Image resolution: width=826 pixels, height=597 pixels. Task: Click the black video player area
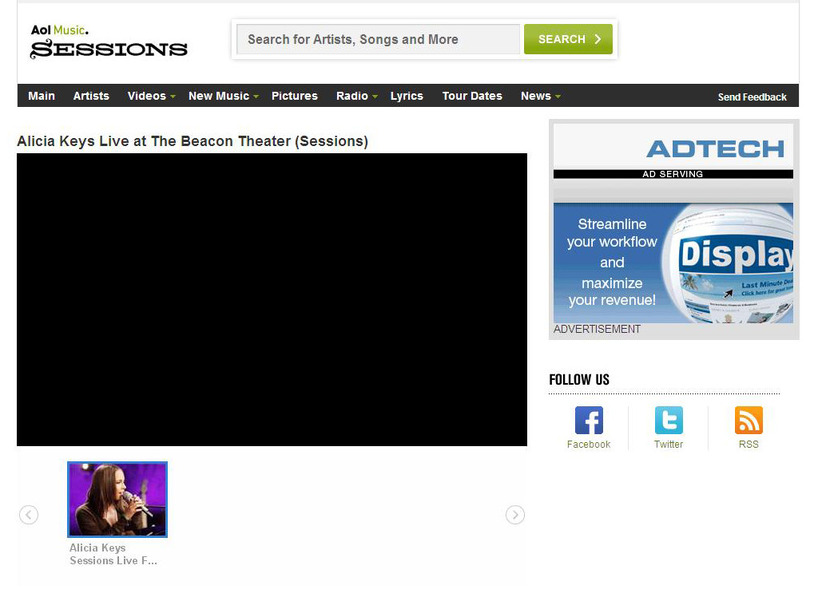272,300
